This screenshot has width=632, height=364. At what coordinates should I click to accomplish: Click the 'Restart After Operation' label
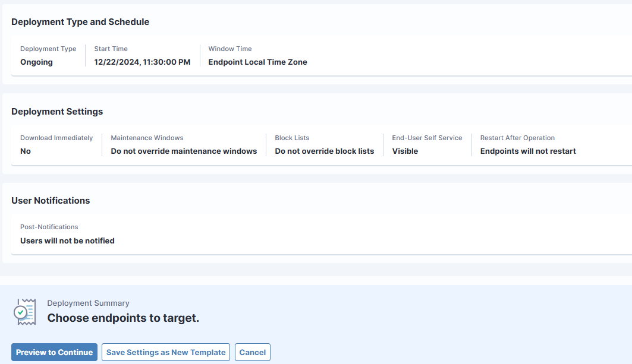pos(517,138)
